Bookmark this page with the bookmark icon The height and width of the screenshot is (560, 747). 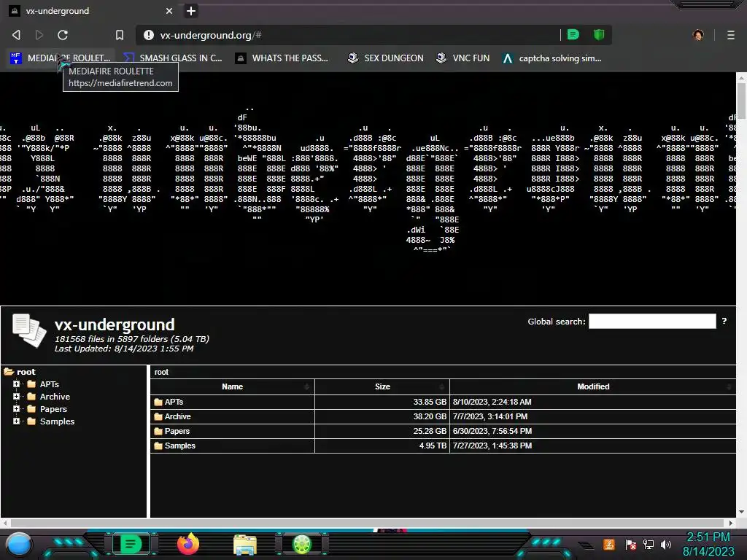coord(120,35)
